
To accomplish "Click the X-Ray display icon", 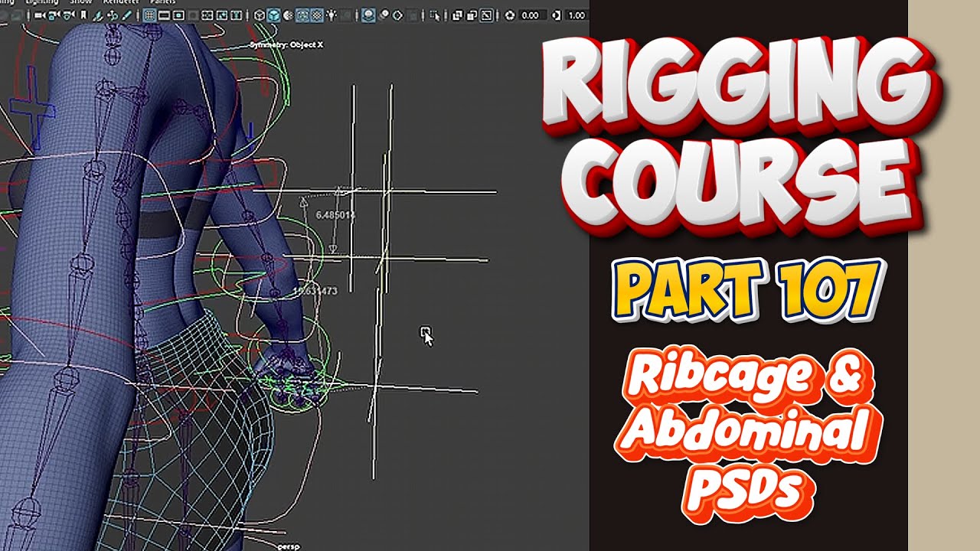I will (x=456, y=15).
